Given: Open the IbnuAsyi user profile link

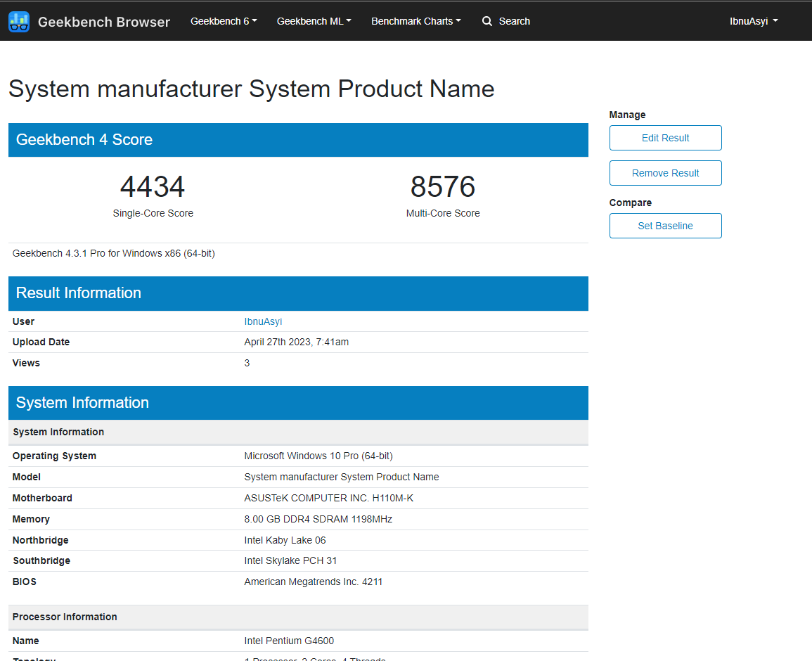Looking at the screenshot, I should click(263, 321).
